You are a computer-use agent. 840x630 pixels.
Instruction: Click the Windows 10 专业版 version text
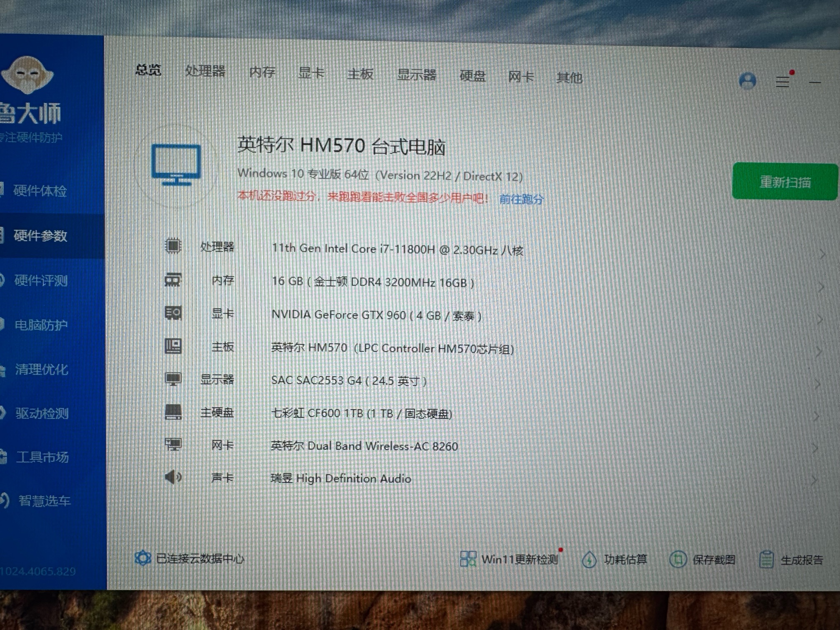coord(380,175)
